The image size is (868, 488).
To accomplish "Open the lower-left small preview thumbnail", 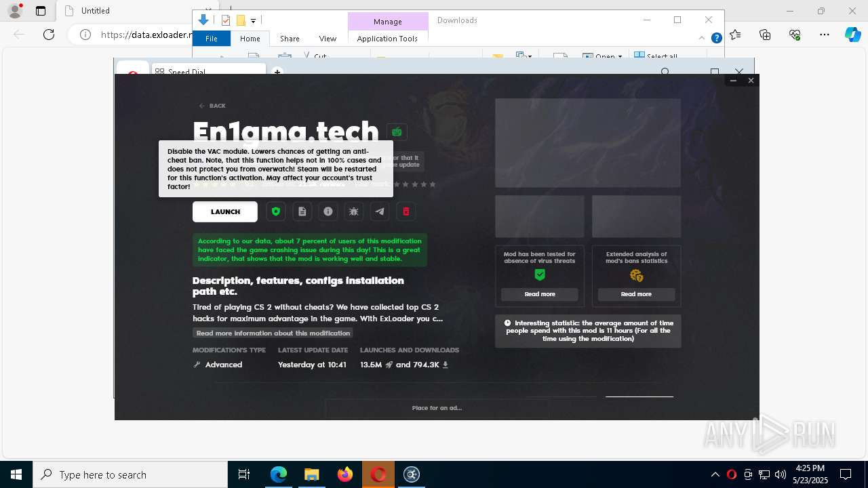I will click(540, 216).
